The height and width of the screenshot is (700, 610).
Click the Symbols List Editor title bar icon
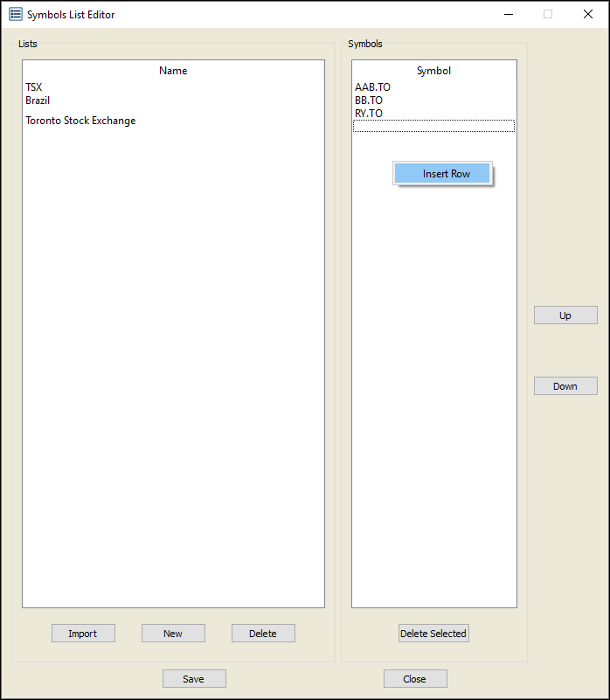[16, 14]
